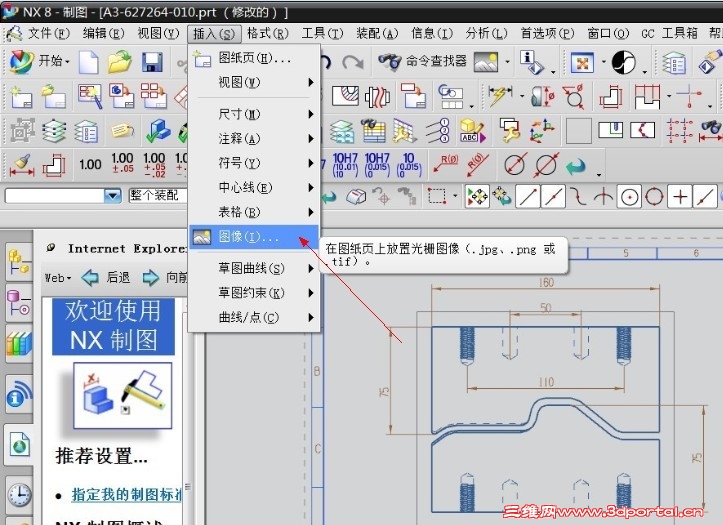This screenshot has width=723, height=525.
Task: Expand the 注释(A) submenu
Action: click(254, 138)
